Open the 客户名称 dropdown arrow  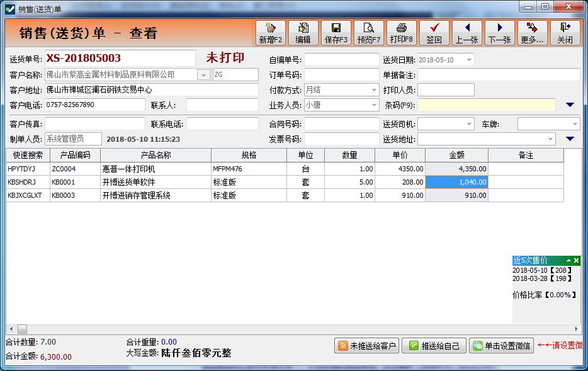pyautogui.click(x=203, y=75)
